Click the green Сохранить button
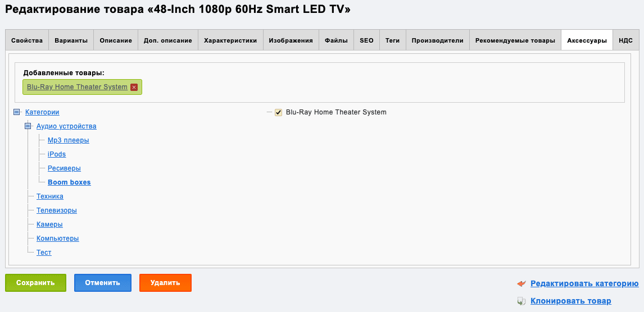Image resolution: width=644 pixels, height=312 pixels. pos(35,283)
